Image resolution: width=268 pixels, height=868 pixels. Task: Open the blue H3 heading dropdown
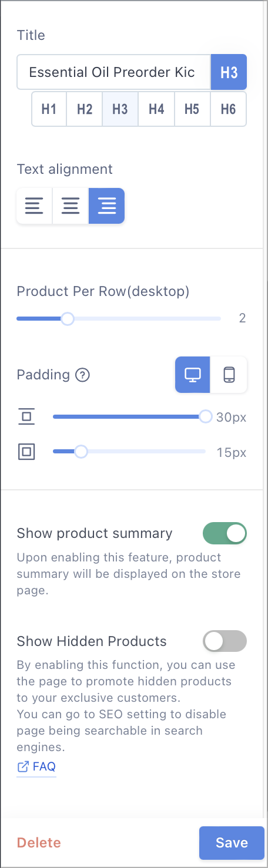[x=229, y=72]
